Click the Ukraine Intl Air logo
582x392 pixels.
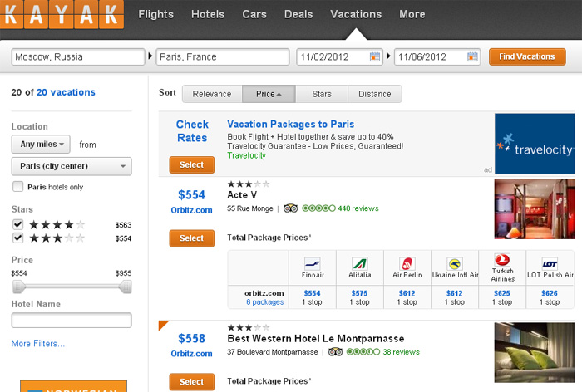tap(455, 263)
